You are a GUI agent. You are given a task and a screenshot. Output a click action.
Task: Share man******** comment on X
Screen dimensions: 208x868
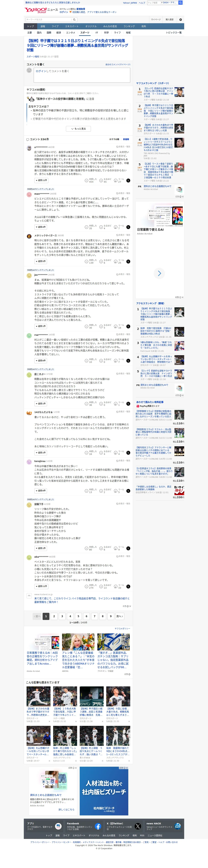pyautogui.click(x=128, y=227)
